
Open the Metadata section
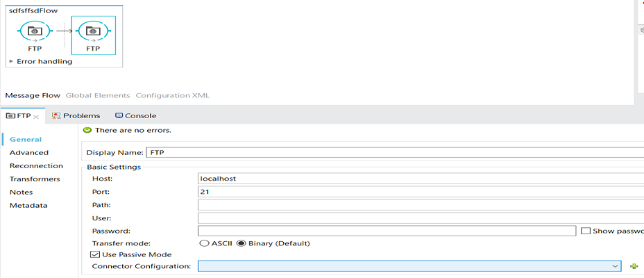(x=28, y=205)
